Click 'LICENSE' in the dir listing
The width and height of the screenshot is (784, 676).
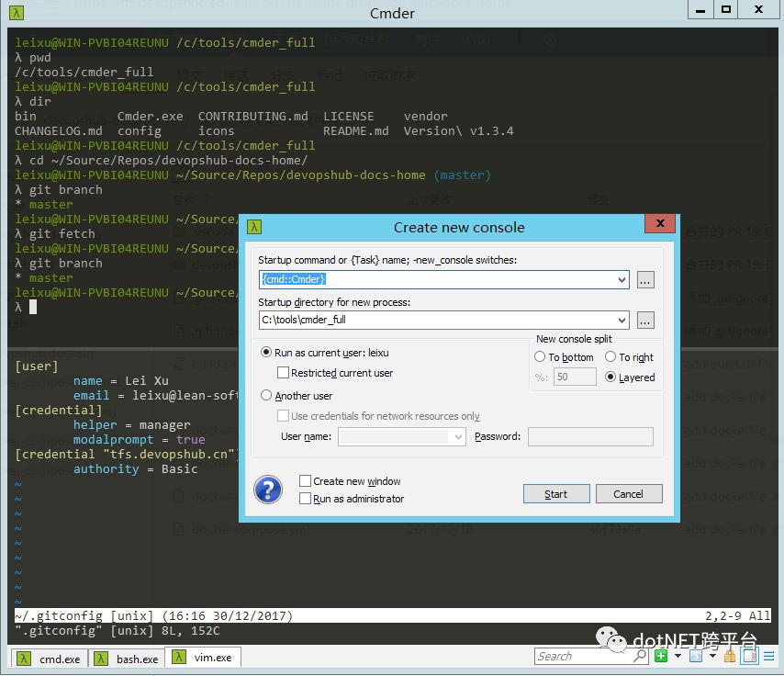[349, 116]
